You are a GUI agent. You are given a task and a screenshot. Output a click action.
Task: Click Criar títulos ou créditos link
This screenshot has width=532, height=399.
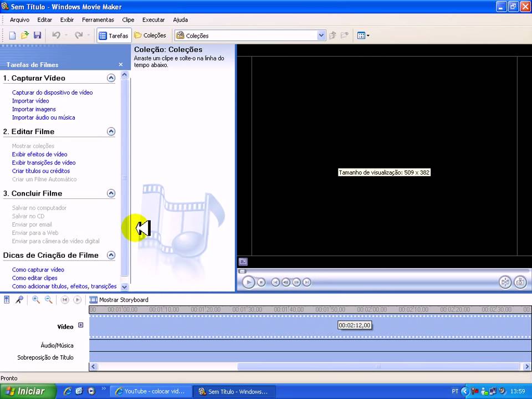tap(41, 171)
